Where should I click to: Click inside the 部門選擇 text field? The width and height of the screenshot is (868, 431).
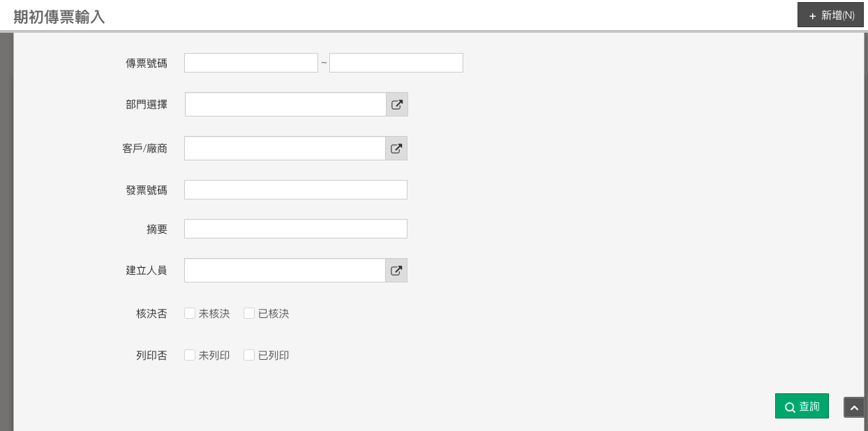click(x=285, y=105)
